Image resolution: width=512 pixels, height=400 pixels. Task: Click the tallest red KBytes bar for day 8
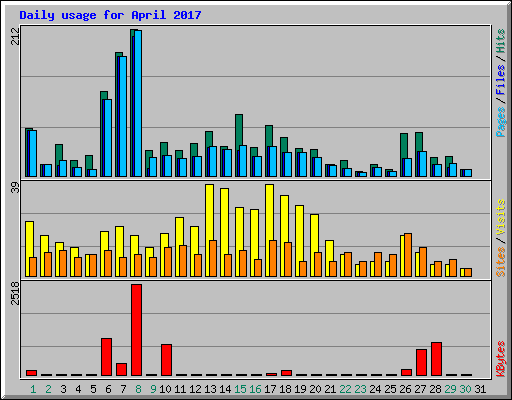(x=137, y=330)
